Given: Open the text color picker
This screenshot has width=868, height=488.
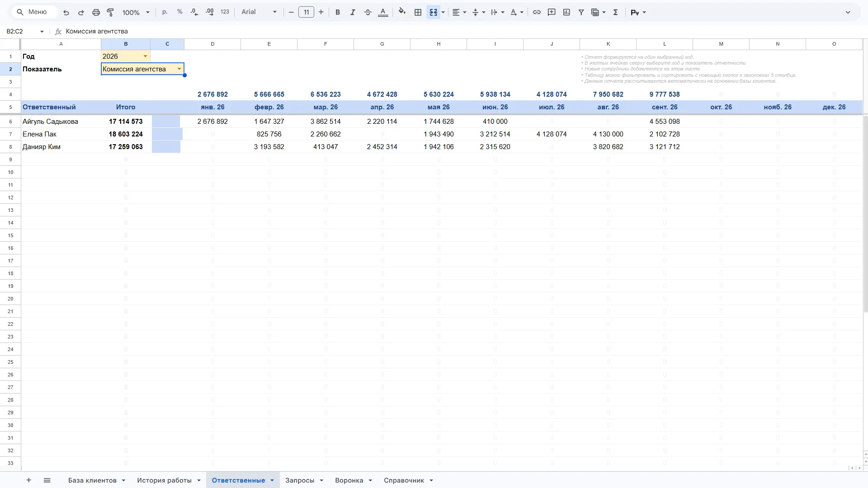Looking at the screenshot, I should click(x=383, y=12).
